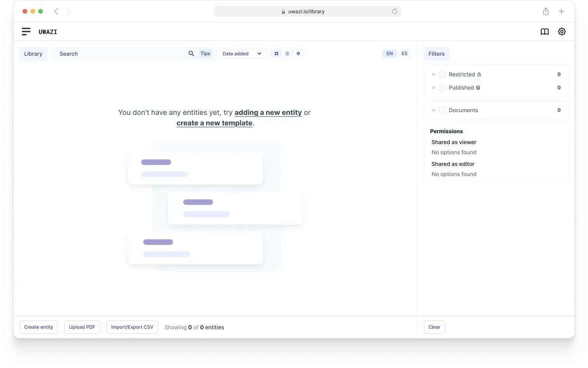Click the padlock icon beside Restricted
Image resolution: width=588 pixels, height=368 pixels.
point(479,74)
